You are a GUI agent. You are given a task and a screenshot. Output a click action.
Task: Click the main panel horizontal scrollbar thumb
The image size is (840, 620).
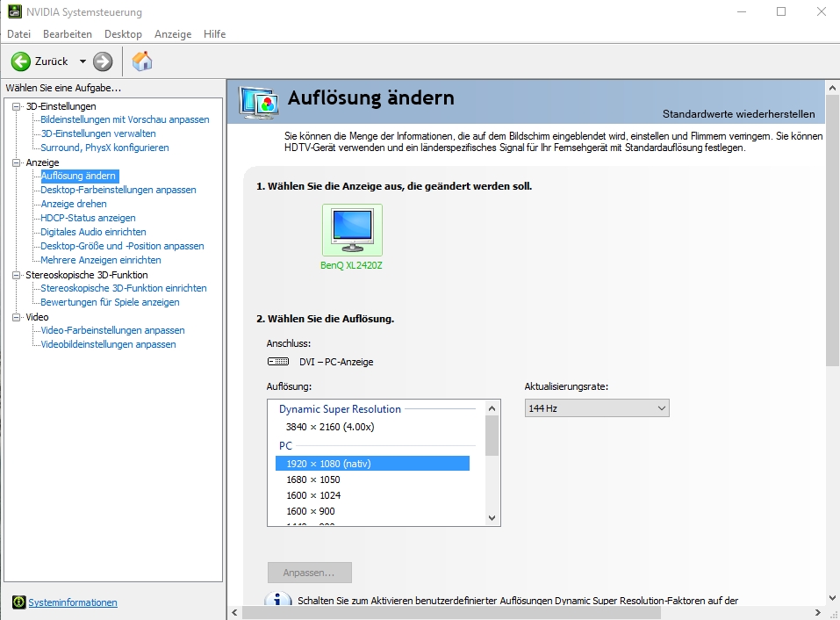coord(451,612)
